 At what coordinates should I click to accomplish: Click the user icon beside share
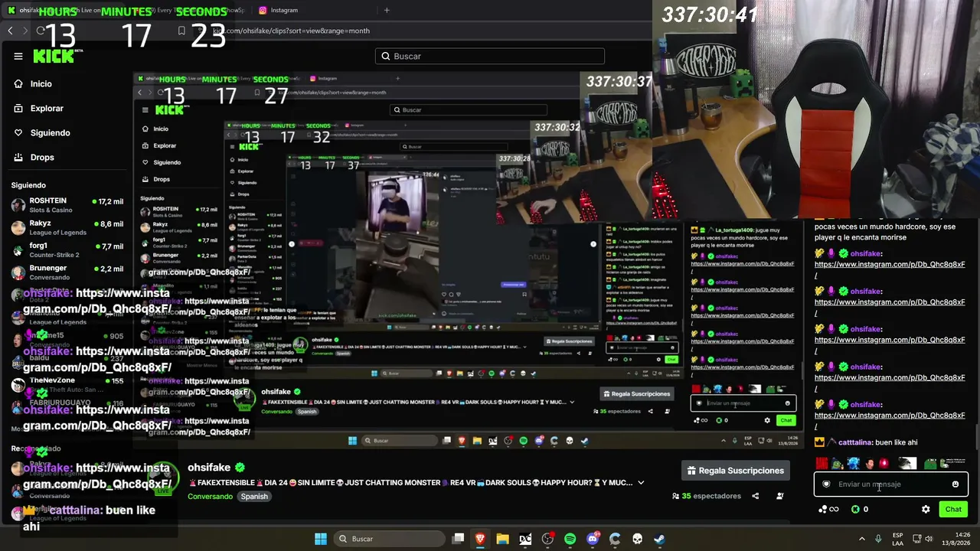pyautogui.click(x=780, y=496)
